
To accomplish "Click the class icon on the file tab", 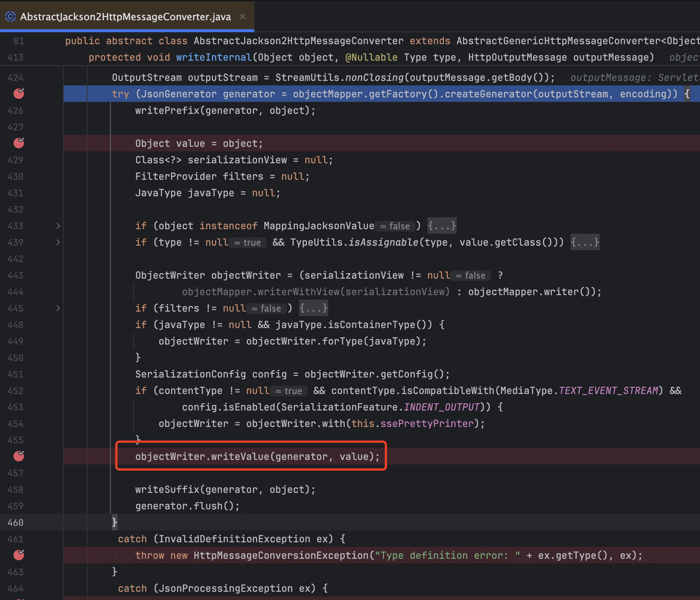I will (10, 16).
